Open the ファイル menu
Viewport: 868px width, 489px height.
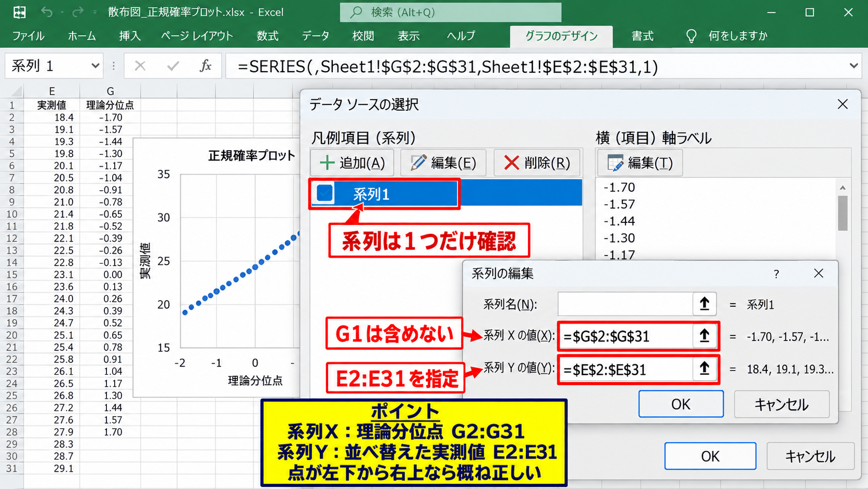pyautogui.click(x=28, y=36)
